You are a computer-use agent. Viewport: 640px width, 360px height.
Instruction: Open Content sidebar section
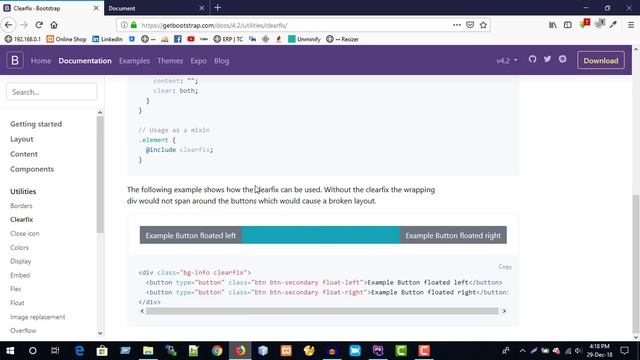coord(24,154)
